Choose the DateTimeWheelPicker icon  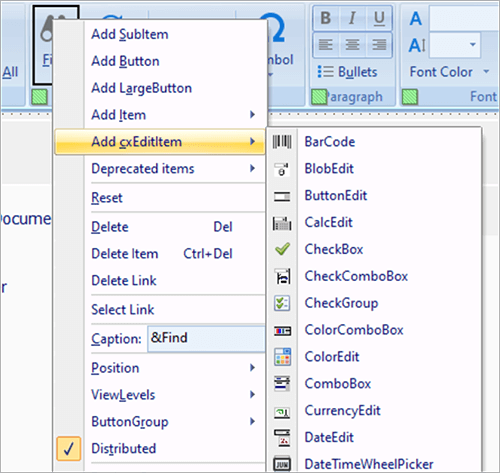[x=282, y=464]
